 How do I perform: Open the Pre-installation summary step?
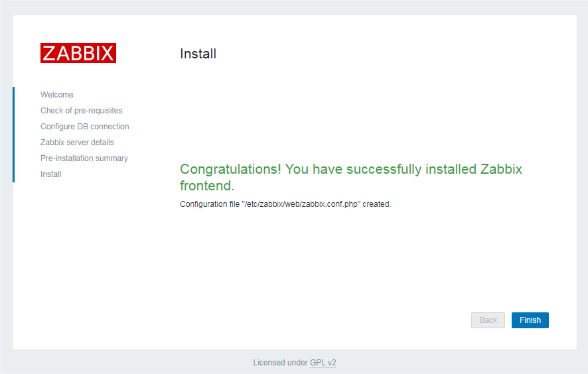point(84,158)
